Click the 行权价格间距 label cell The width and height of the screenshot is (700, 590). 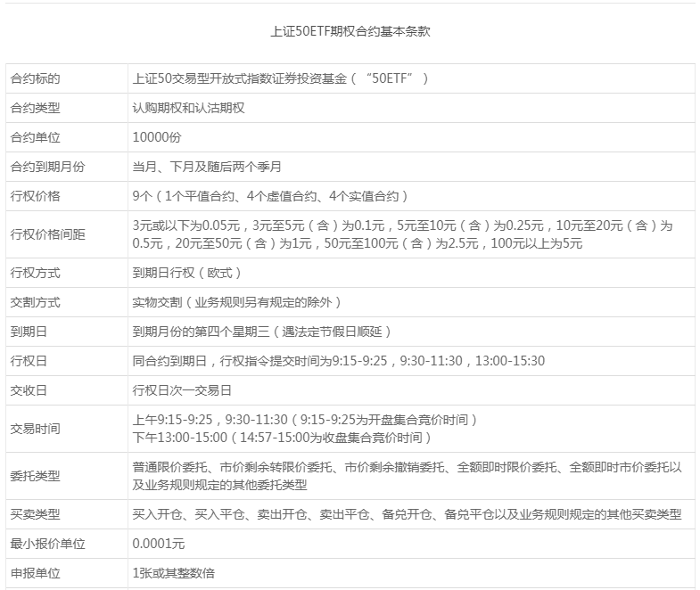pos(47,234)
